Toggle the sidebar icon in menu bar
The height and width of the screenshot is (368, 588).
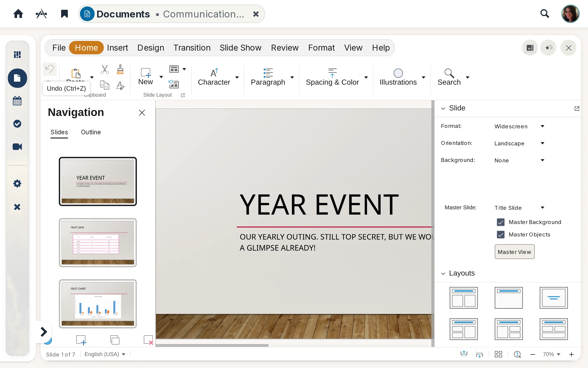tap(530, 48)
